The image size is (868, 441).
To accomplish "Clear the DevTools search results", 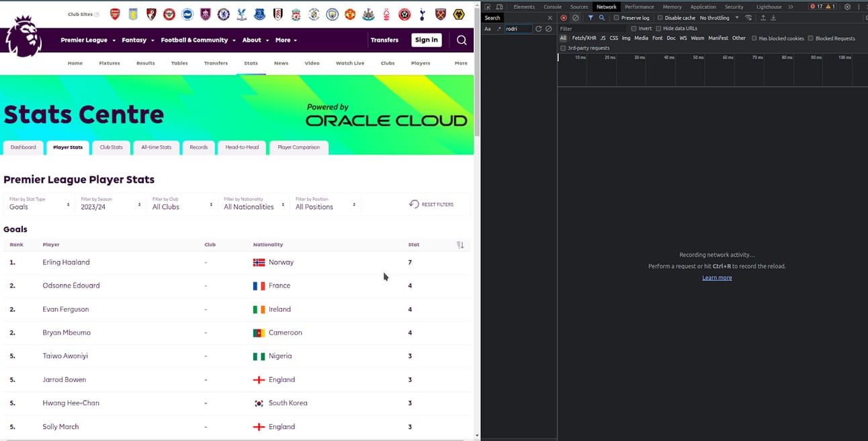I will click(549, 29).
